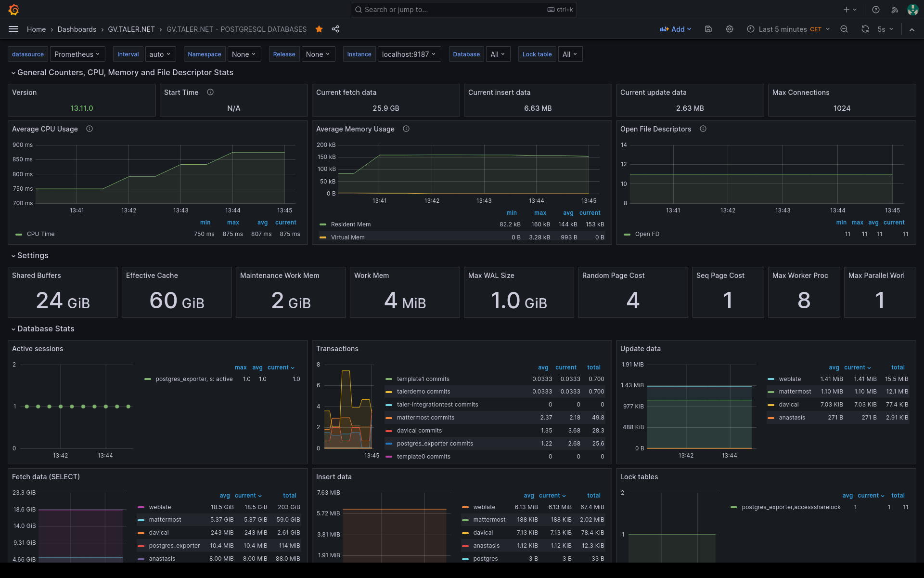The image size is (924, 578).
Task: Open the Active sessions panel title menu
Action: tap(38, 349)
